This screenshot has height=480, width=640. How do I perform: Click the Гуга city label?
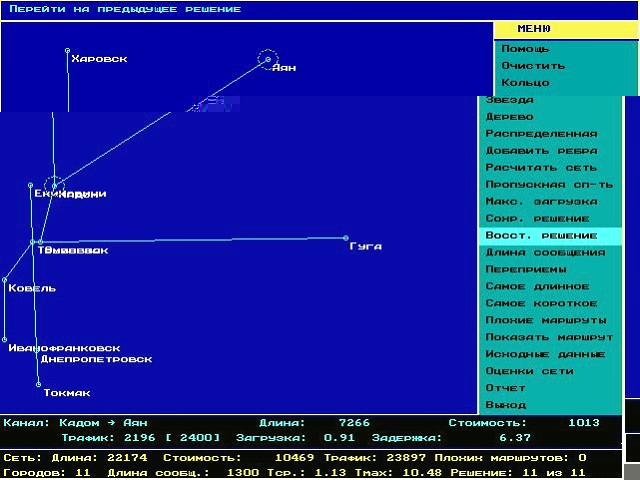click(366, 247)
